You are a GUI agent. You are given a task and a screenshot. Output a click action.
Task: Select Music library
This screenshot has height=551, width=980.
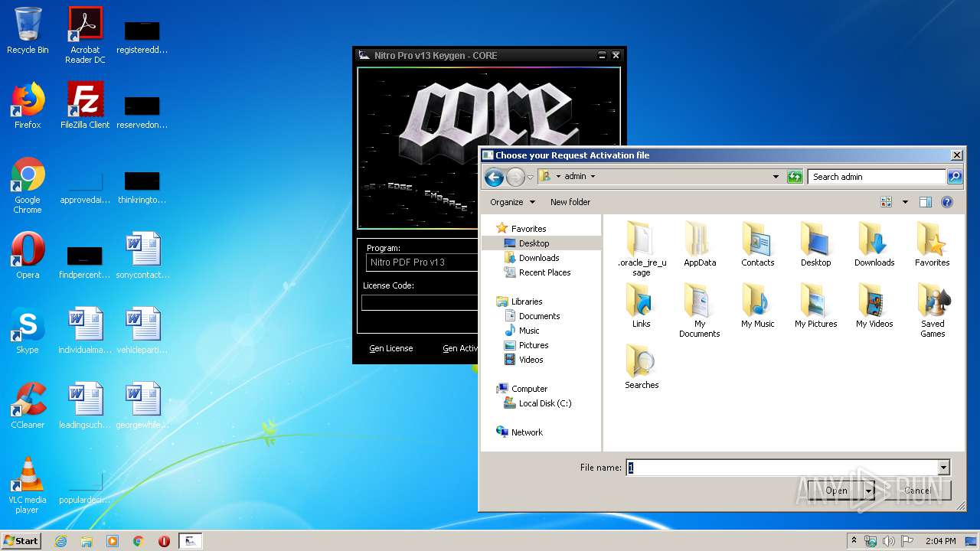521,331
